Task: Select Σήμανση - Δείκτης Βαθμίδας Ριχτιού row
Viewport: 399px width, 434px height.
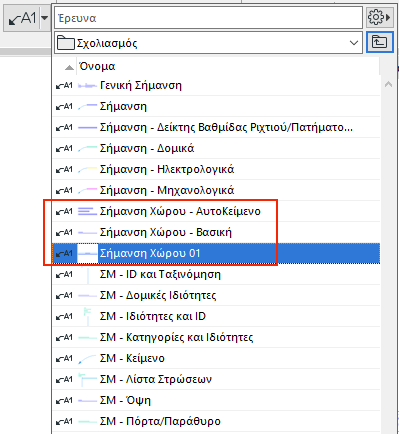Action: (216, 127)
